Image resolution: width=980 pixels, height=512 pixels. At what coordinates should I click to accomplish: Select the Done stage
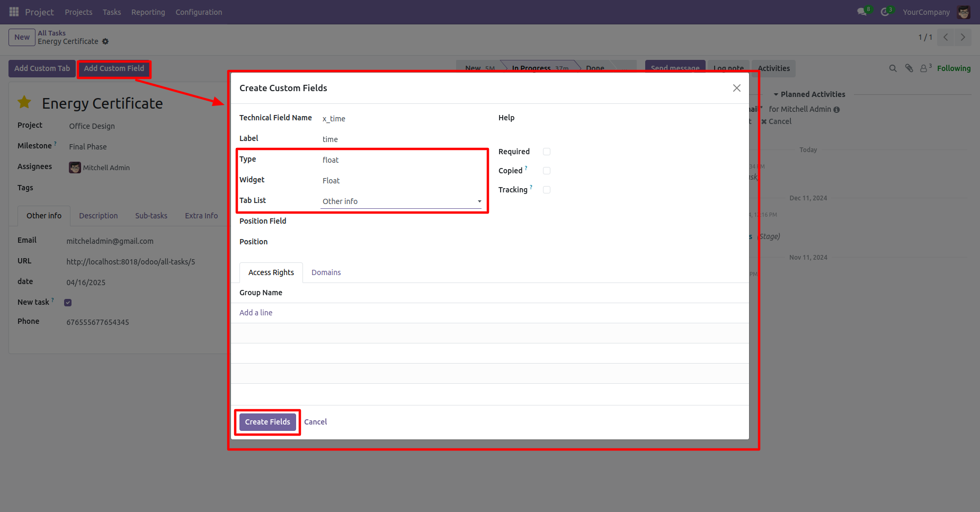coord(595,68)
